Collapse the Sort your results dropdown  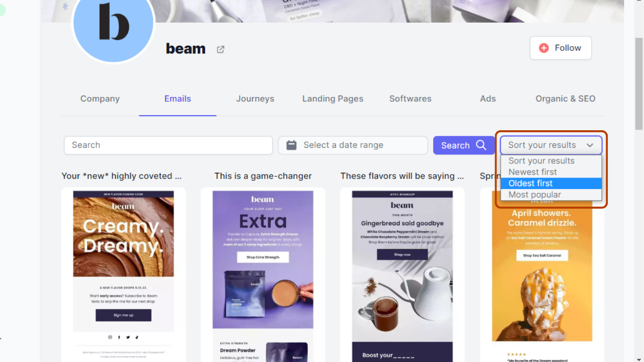tap(551, 145)
